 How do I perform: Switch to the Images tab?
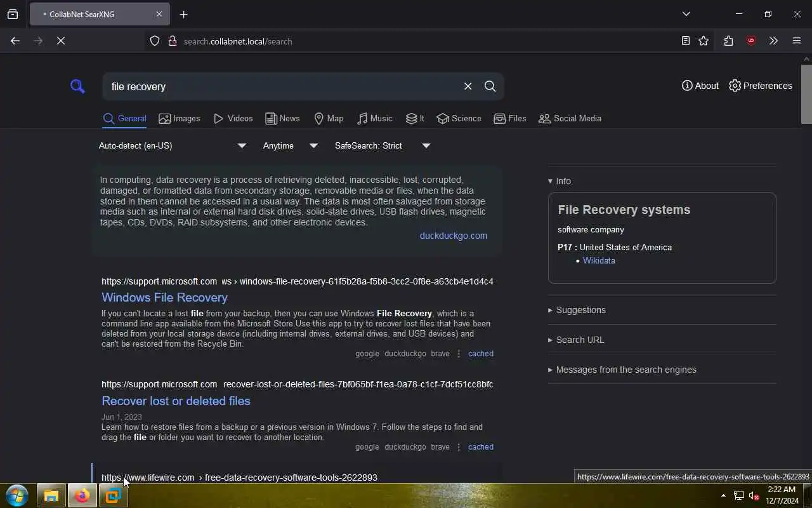(180, 119)
